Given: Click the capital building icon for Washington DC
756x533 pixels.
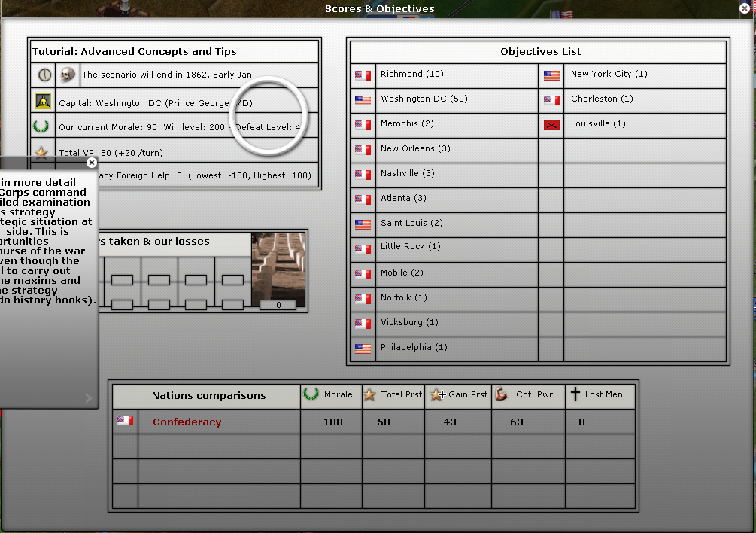Looking at the screenshot, I should tap(43, 102).
